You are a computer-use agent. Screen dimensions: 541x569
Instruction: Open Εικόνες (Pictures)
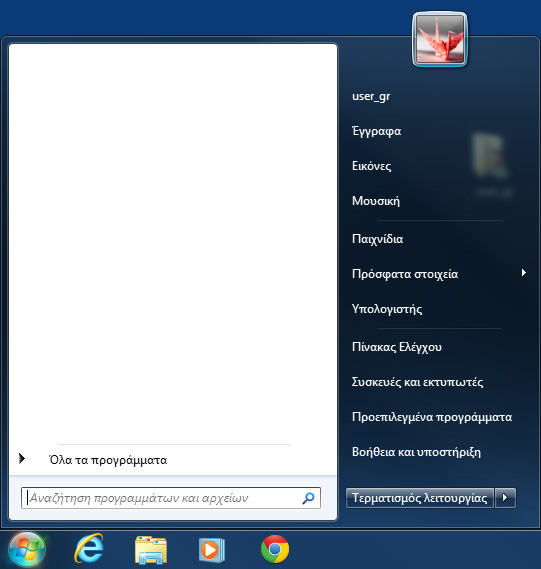(x=372, y=166)
